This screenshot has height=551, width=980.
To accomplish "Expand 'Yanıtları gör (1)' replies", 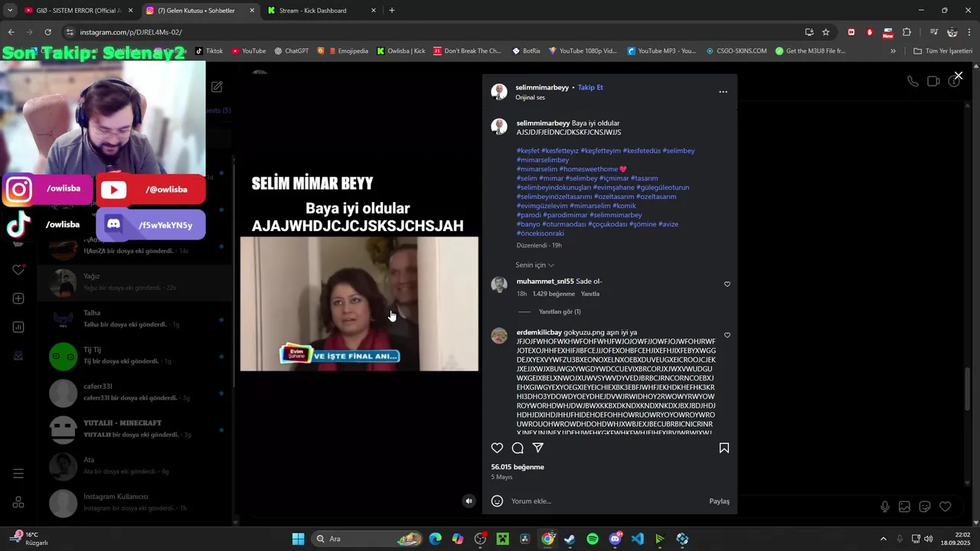I will coord(560,311).
